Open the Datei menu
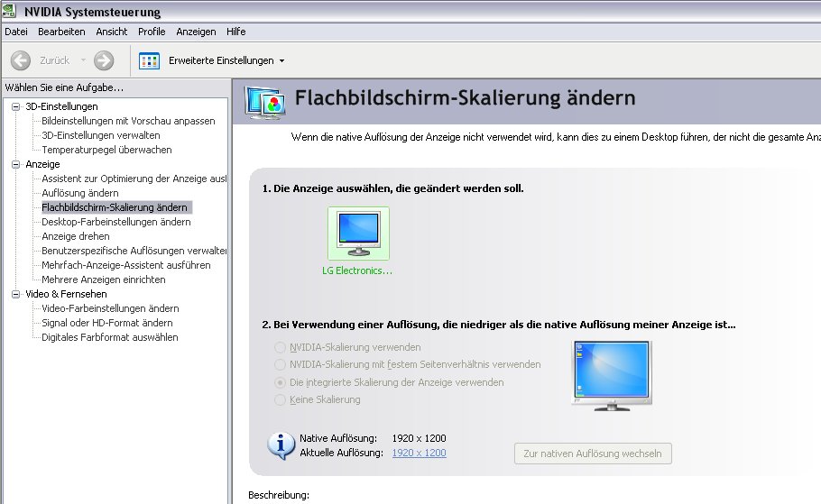Viewport: 821px width, 504px height. [x=16, y=32]
